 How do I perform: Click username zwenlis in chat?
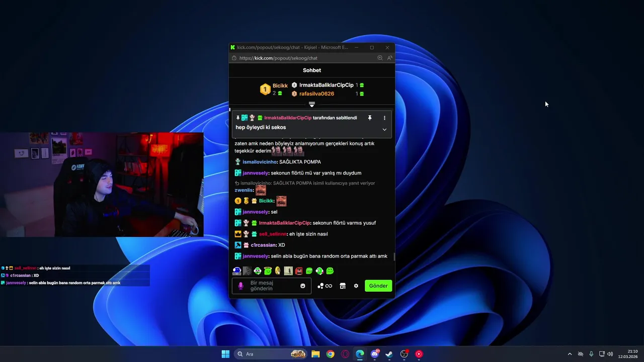pos(244,190)
